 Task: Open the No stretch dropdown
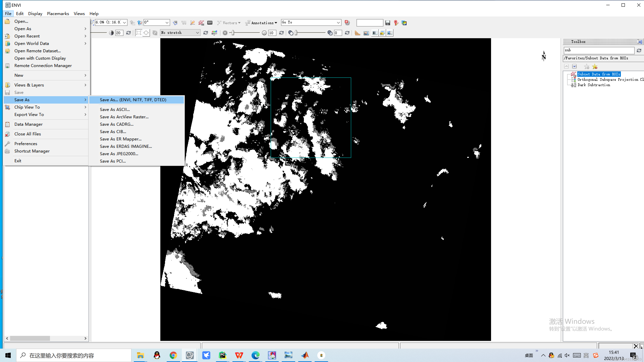[x=197, y=33]
